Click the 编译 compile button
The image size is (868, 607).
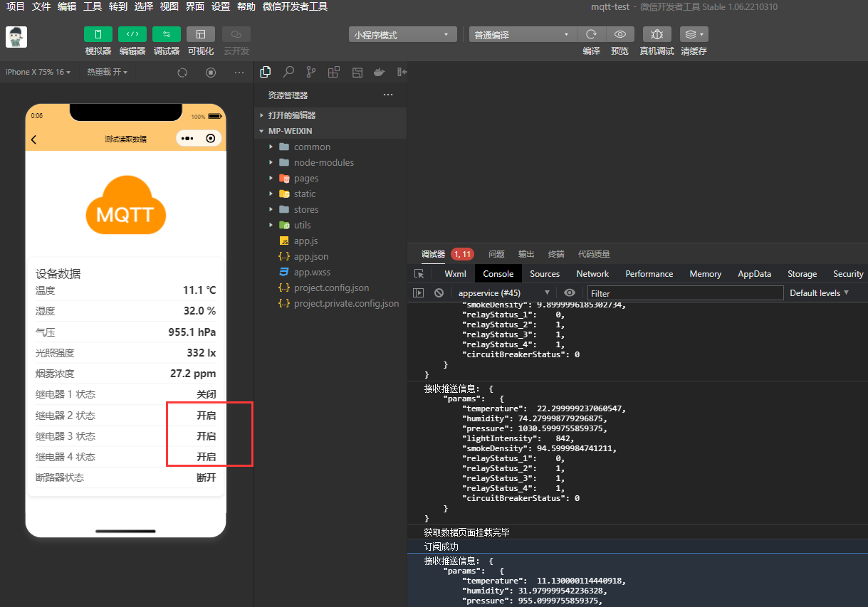[591, 33]
